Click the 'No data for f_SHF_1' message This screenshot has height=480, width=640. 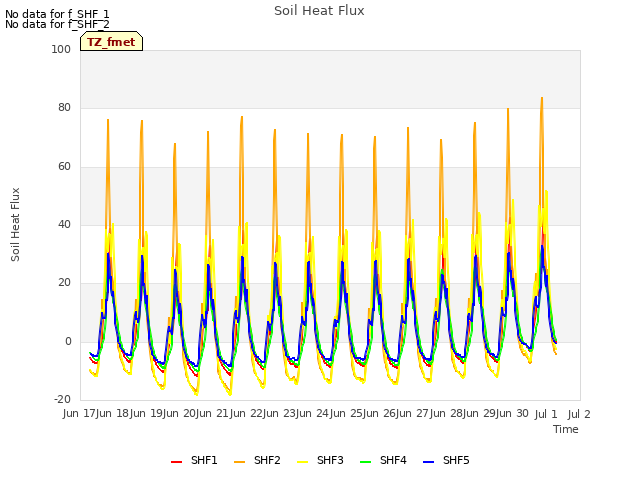(x=57, y=14)
